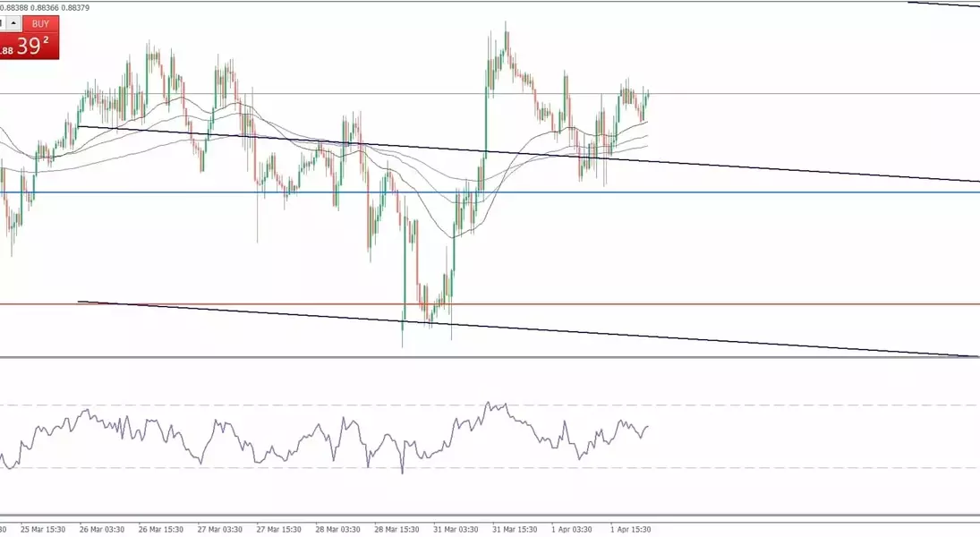Click the 31 Mar 03:30 time label
Screen dimensions: 980x537
(x=456, y=530)
